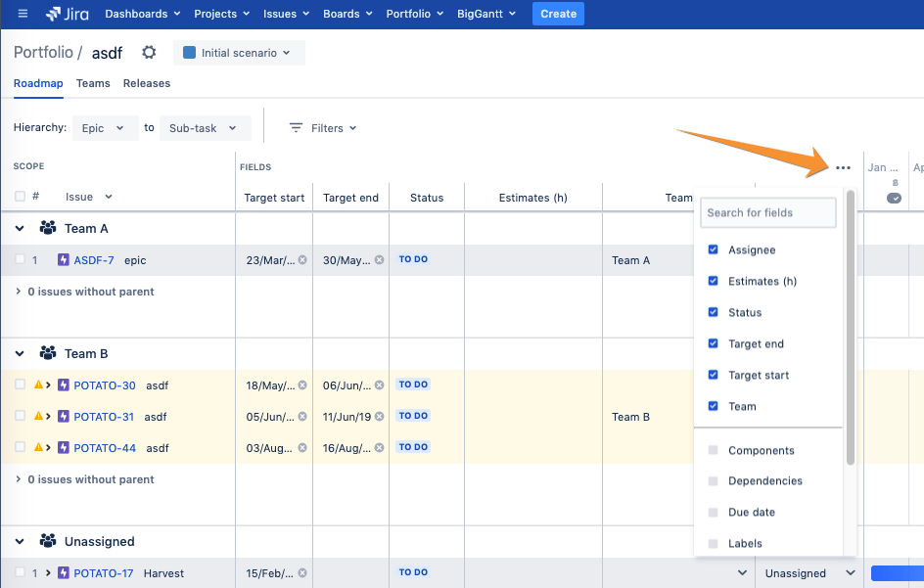Open the Epic hierarchy dropdown
The height and width of the screenshot is (588, 924).
point(103,128)
